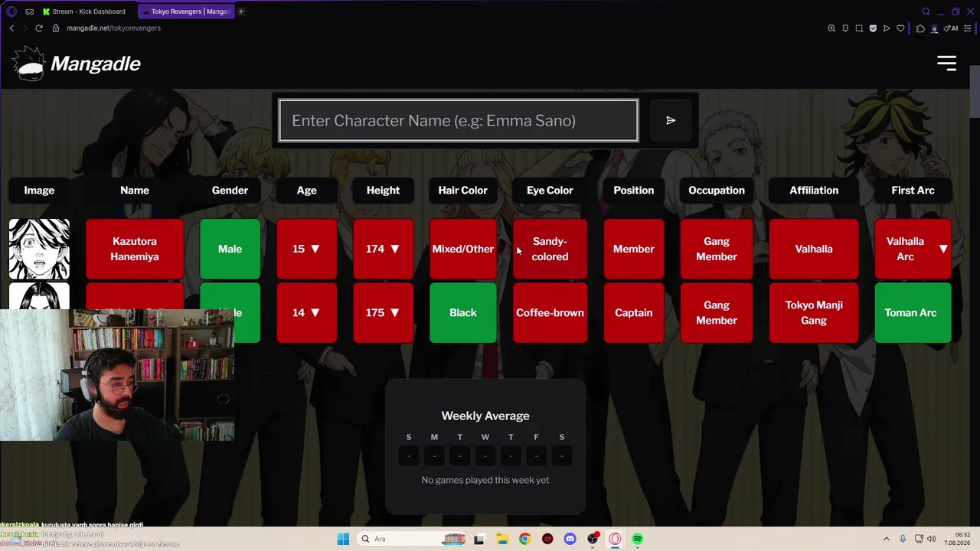Click the Tokyo Manji Gang affiliation cell

814,312
